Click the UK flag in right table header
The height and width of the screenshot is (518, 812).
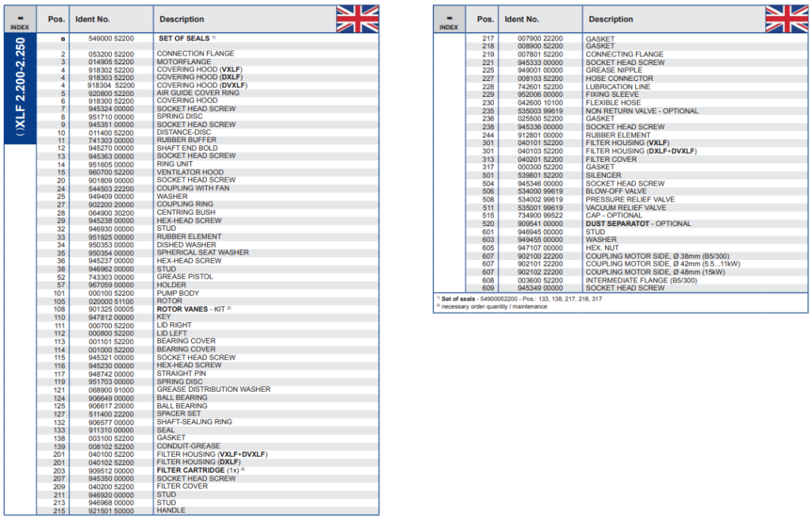(786, 18)
